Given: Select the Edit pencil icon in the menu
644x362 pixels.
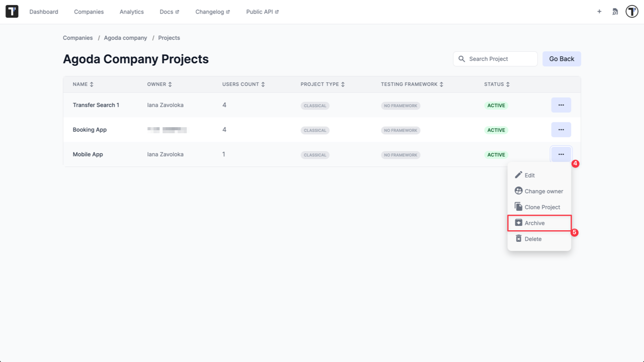Looking at the screenshot, I should 519,174.
